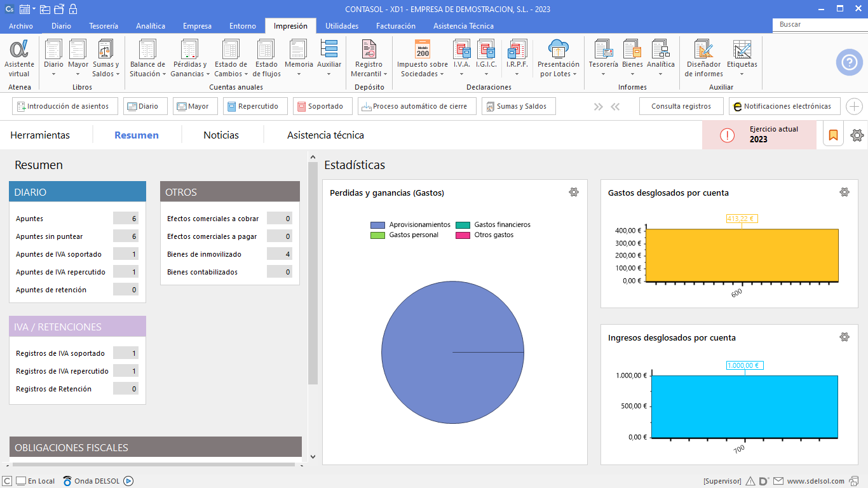This screenshot has width=868, height=488.
Task: Click the Presentación por Lotes cloud icon
Action: (x=558, y=50)
